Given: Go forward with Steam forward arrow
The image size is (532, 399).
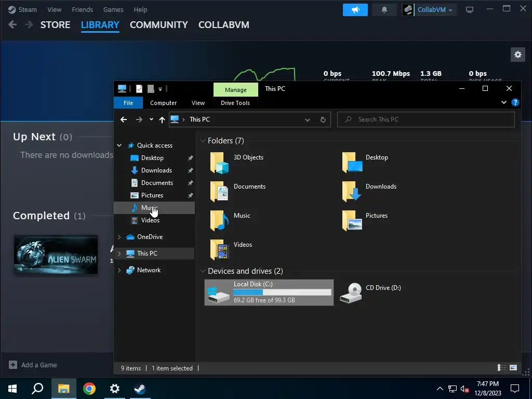Looking at the screenshot, I should tap(29, 25).
